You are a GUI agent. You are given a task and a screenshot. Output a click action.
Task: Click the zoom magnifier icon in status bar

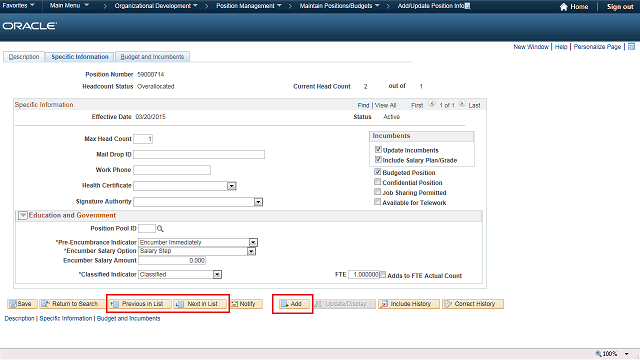pos(598,353)
